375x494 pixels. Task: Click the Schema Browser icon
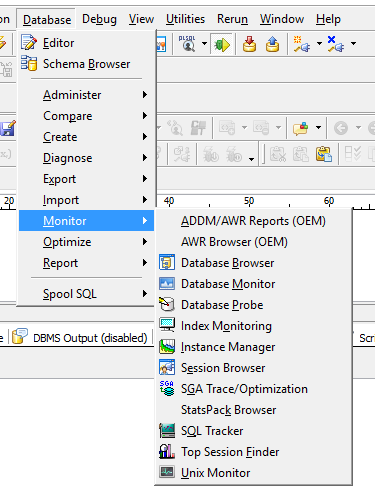point(29,63)
